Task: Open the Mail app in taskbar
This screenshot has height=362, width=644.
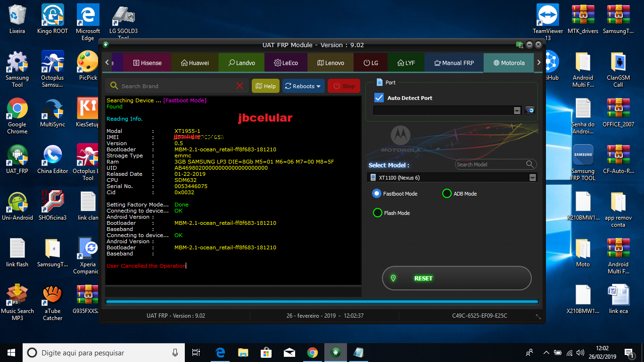Action: coord(289,353)
